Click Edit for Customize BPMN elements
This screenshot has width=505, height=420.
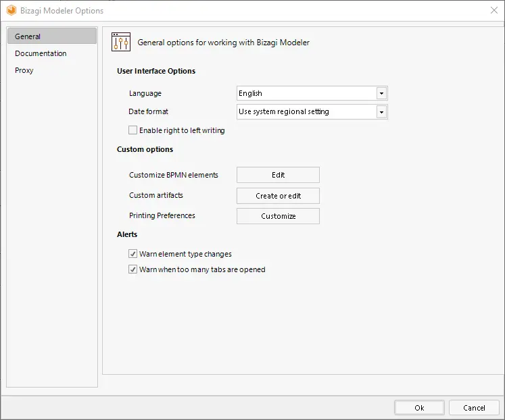pos(278,175)
